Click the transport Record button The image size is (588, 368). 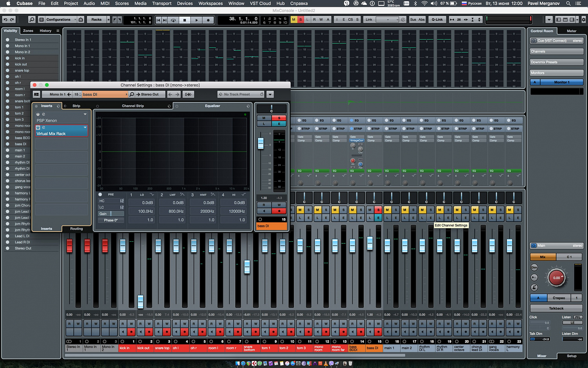[x=208, y=20]
